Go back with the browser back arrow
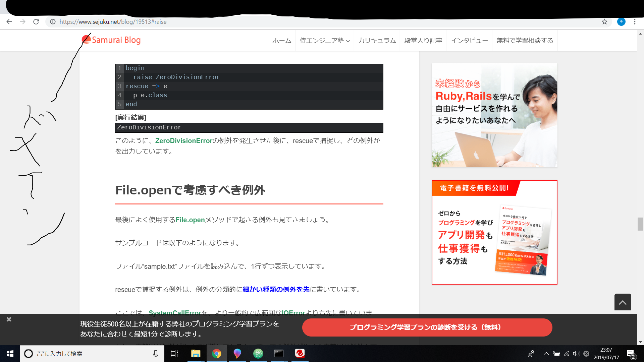This screenshot has height=362, width=644. tap(9, 22)
